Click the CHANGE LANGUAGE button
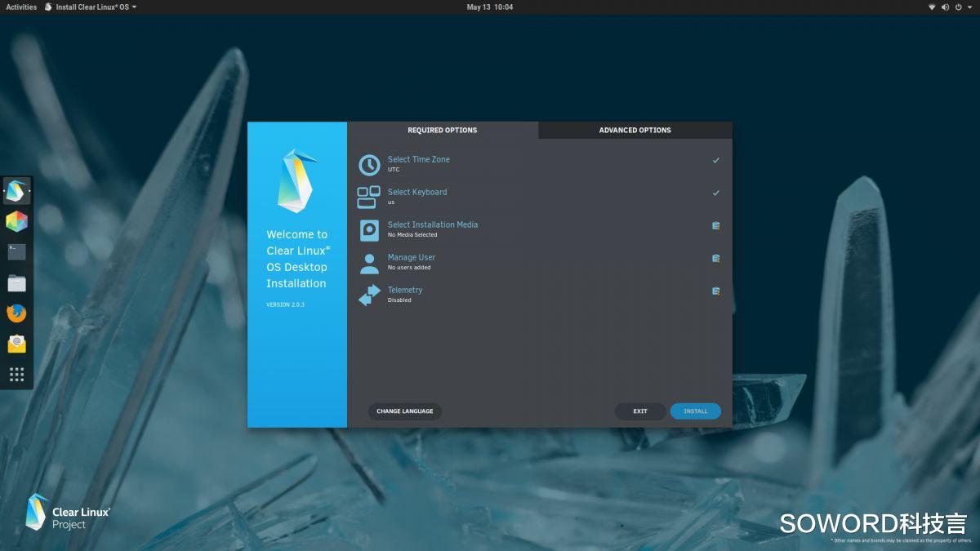Screen dimensions: 980x551 coord(405,411)
